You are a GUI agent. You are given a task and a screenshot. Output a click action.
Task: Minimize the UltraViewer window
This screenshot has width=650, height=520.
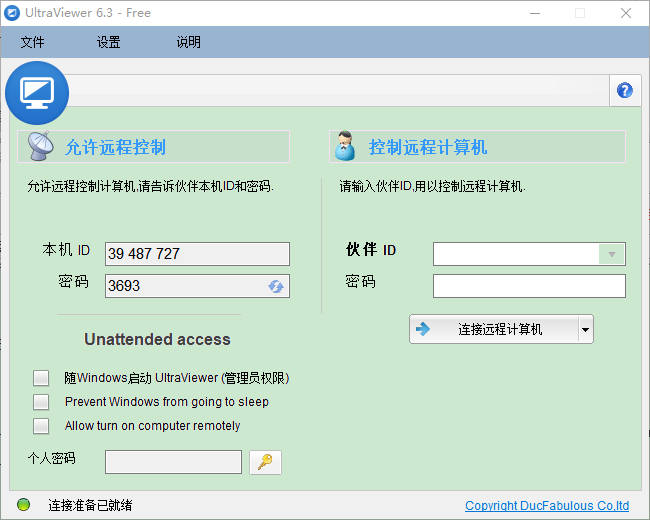(535, 13)
